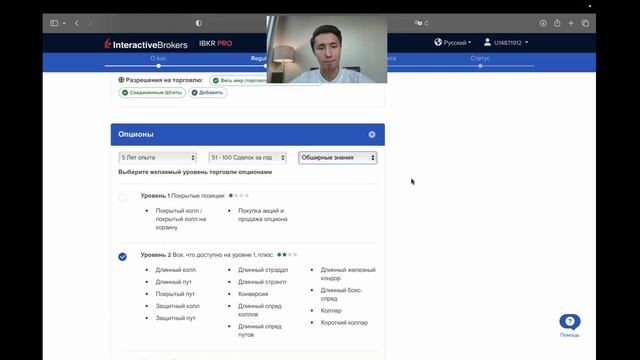Open the Русский language dropdown
Viewport: 640px width, 360px height.
457,42
